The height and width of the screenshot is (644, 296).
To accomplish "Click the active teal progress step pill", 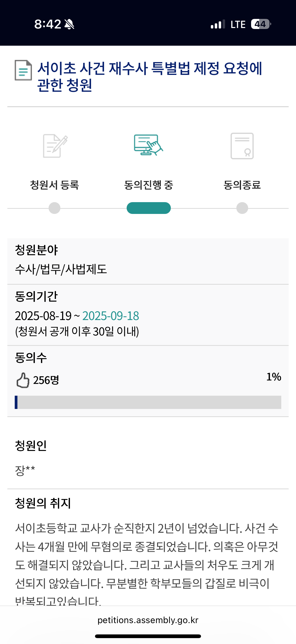I will (x=149, y=208).
